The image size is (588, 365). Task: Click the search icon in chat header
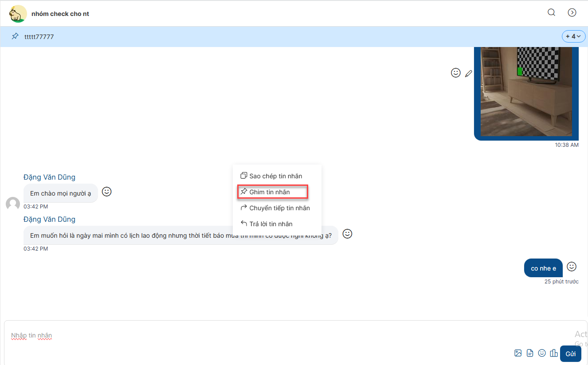[551, 12]
